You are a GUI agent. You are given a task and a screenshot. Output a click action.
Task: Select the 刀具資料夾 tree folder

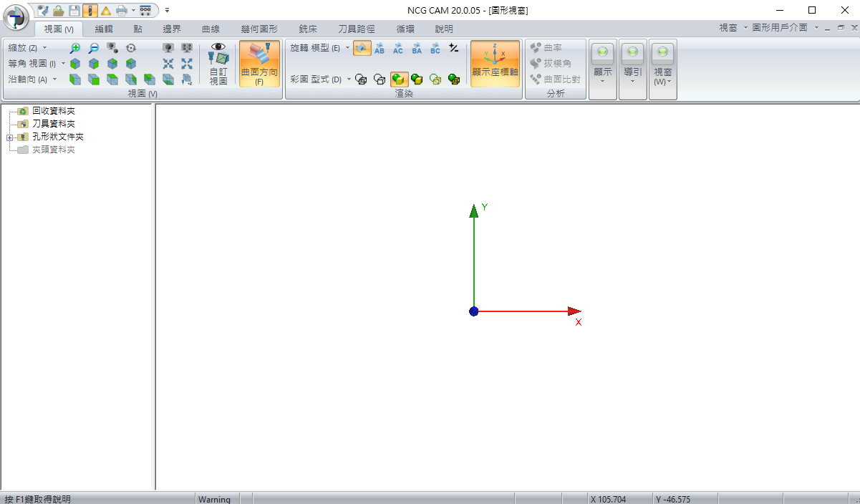click(x=54, y=124)
